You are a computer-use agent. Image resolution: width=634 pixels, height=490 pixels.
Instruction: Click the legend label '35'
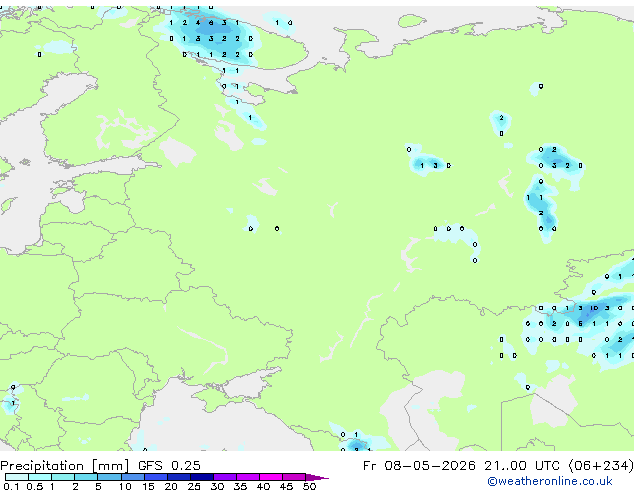[x=240, y=486]
